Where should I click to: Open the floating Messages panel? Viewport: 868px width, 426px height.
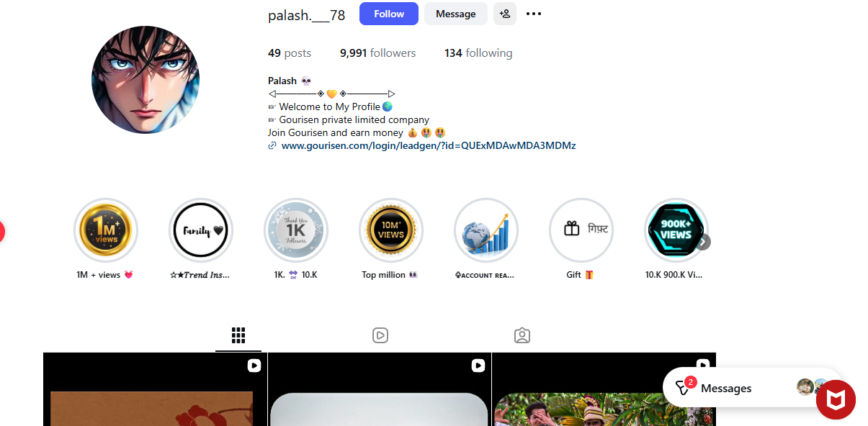[752, 388]
